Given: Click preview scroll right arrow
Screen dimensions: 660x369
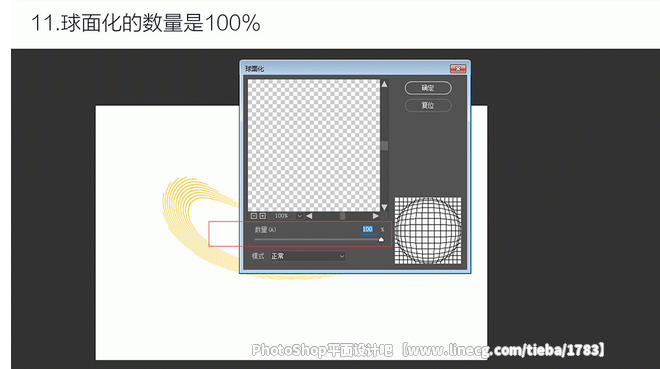Looking at the screenshot, I should coord(375,216).
